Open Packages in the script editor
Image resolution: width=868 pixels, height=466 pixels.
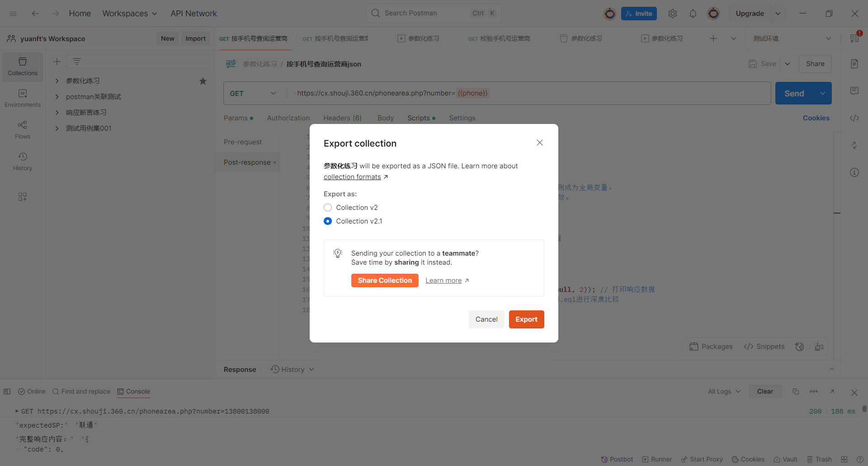click(x=711, y=347)
